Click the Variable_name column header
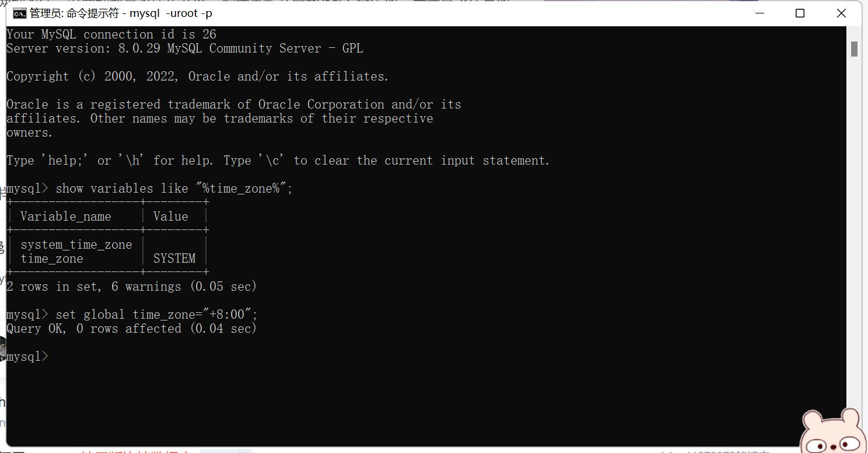 pyautogui.click(x=65, y=217)
